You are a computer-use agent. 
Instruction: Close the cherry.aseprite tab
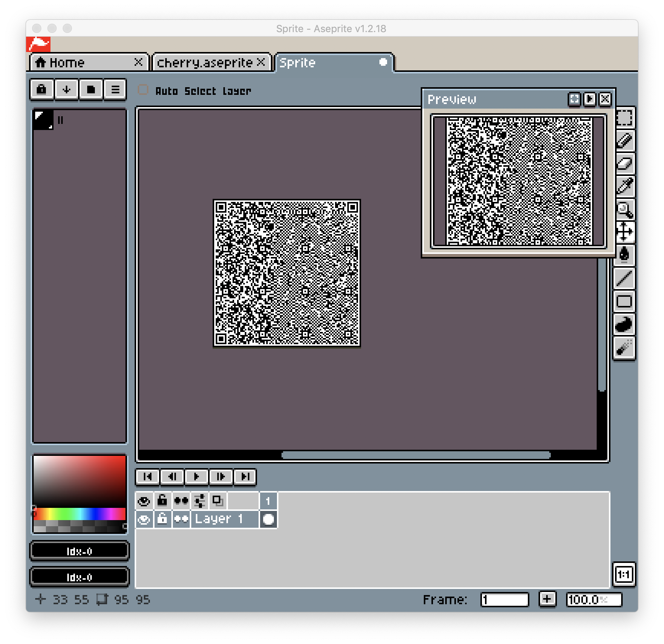[261, 62]
